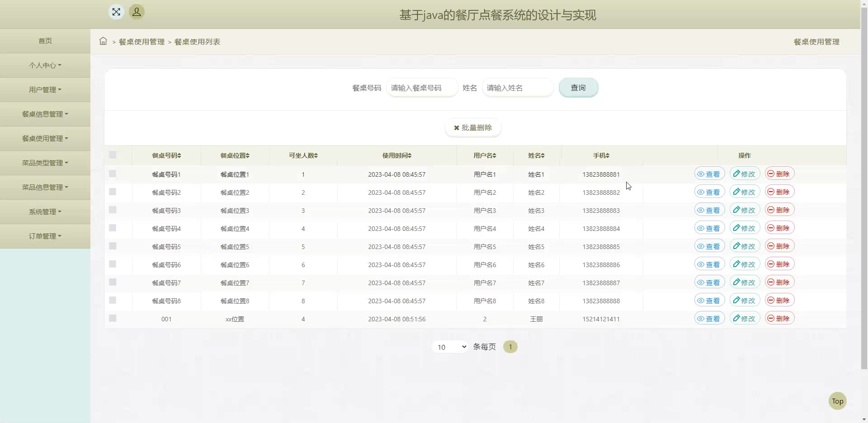Click the Top back-to-top button

837,401
